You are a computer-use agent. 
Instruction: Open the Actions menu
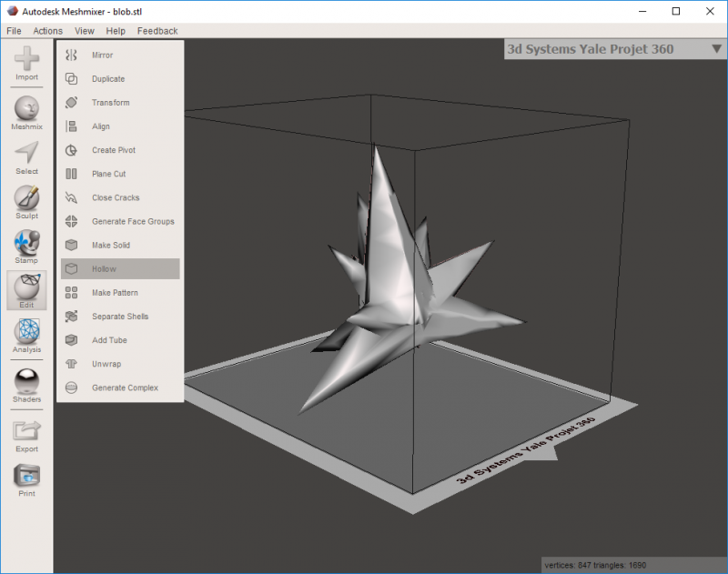click(48, 31)
